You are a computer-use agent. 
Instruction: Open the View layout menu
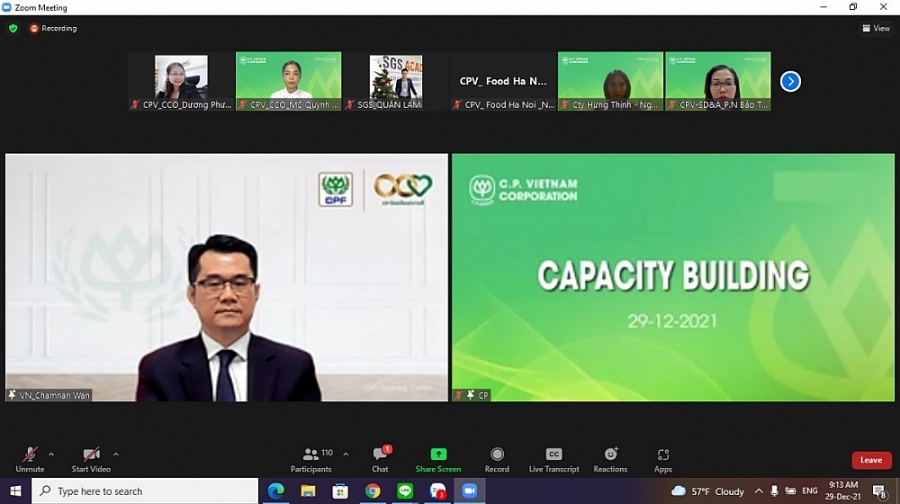pos(876,28)
